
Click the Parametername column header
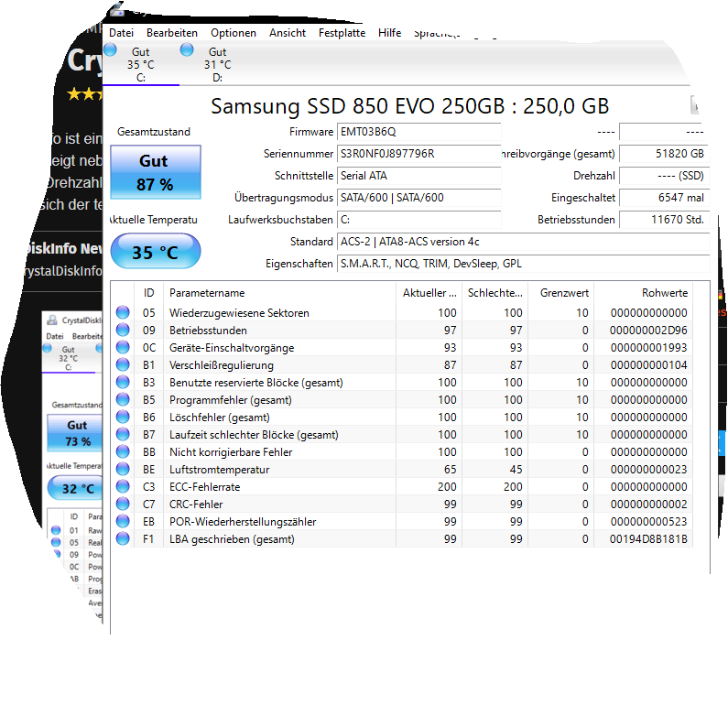(279, 293)
